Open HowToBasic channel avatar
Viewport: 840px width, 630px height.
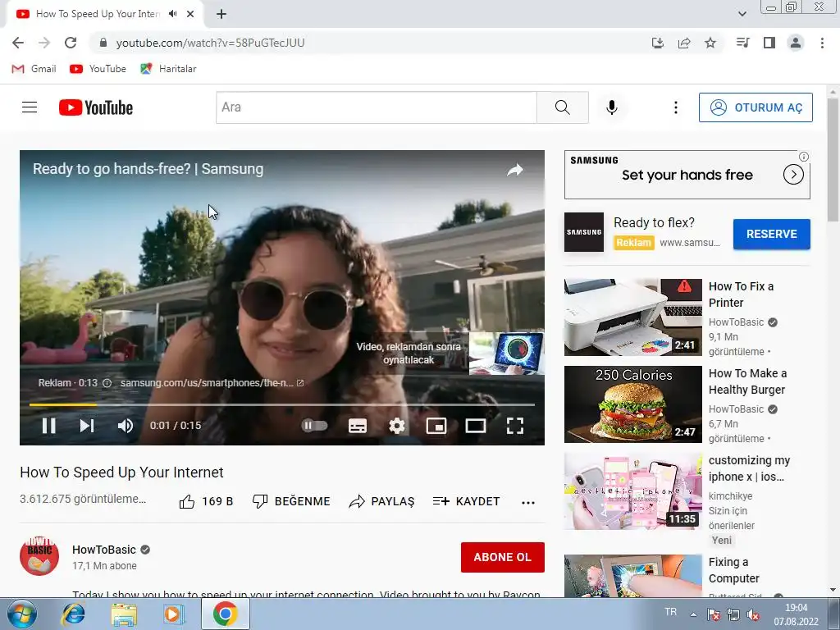39,557
